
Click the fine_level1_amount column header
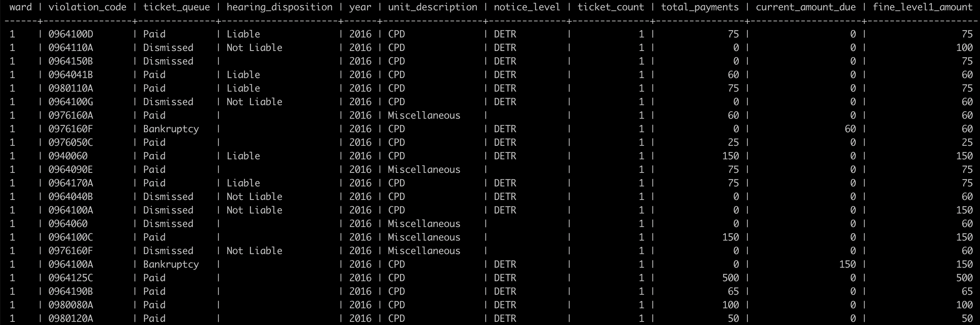pos(922,7)
